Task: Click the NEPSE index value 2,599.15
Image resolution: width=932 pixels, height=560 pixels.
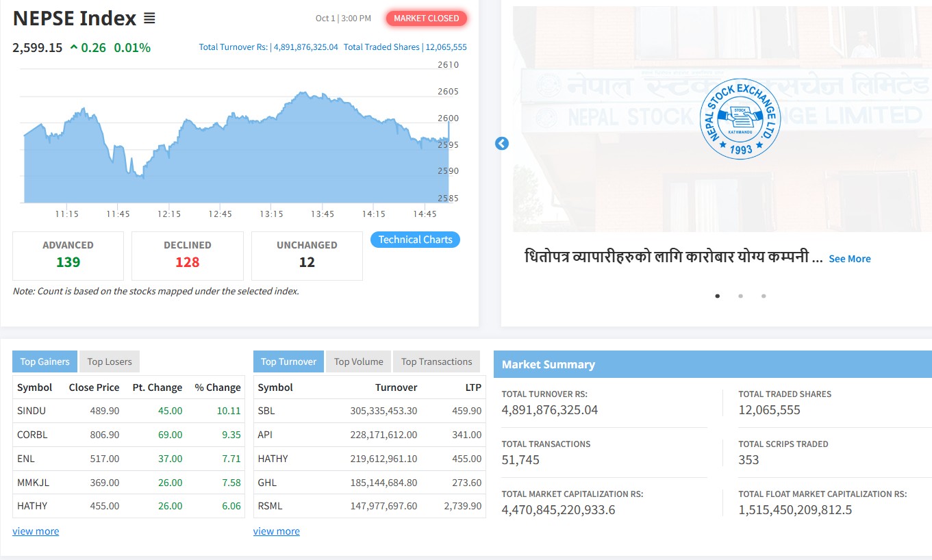Action: pyautogui.click(x=38, y=47)
